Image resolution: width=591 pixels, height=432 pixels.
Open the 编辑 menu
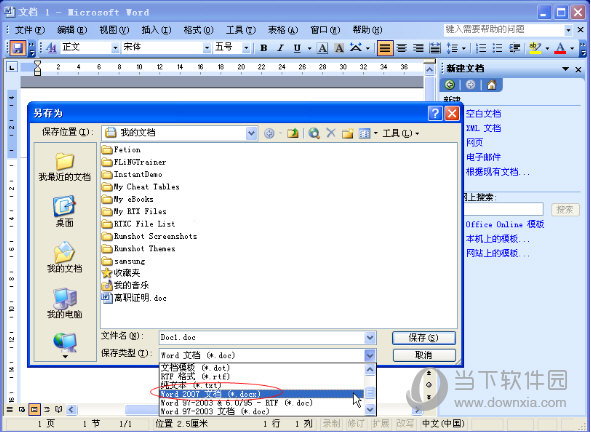[x=72, y=30]
